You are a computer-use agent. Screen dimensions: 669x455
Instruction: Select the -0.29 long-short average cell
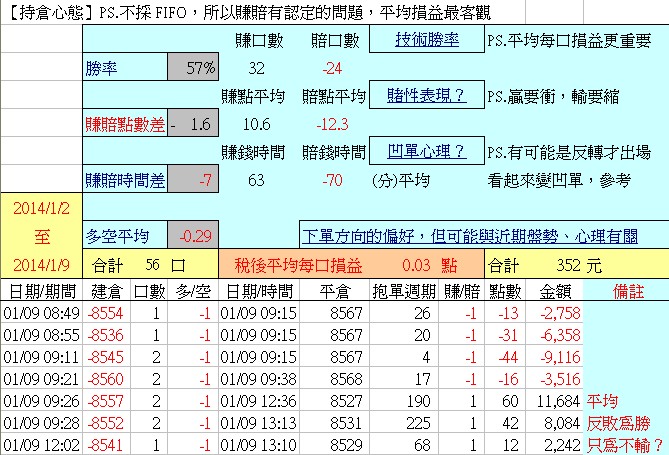click(x=193, y=235)
